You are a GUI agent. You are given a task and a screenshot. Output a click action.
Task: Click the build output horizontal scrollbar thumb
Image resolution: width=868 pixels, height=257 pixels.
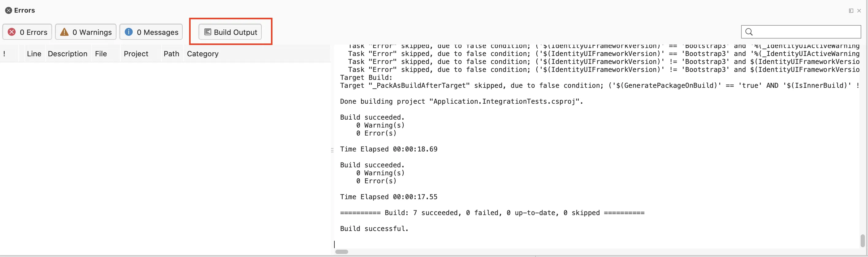coord(342,251)
